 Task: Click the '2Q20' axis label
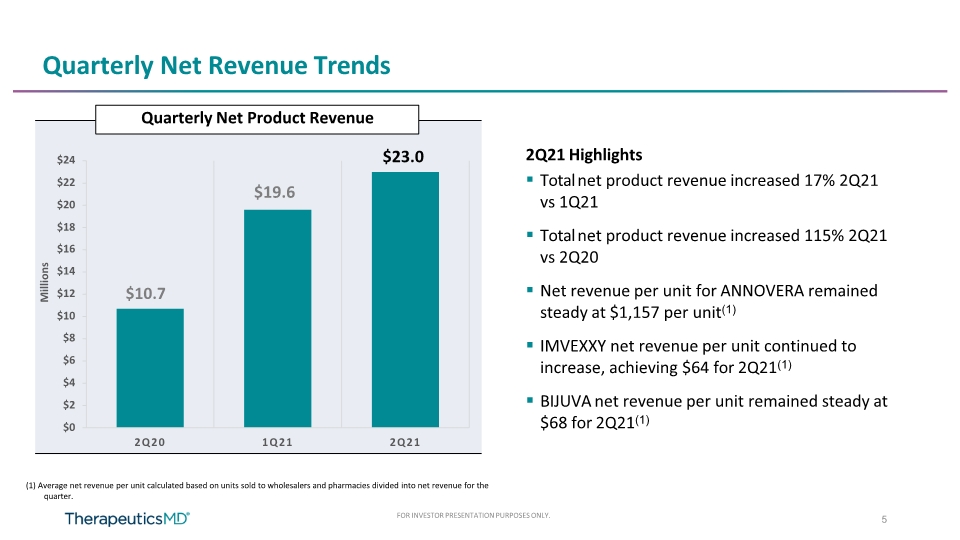(150, 442)
